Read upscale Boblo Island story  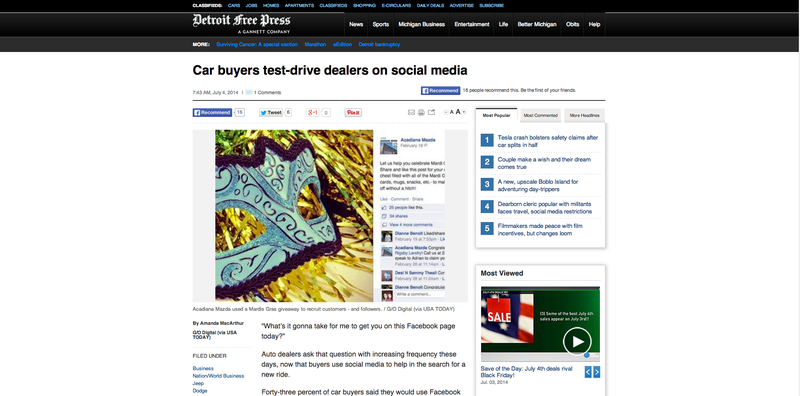point(538,185)
